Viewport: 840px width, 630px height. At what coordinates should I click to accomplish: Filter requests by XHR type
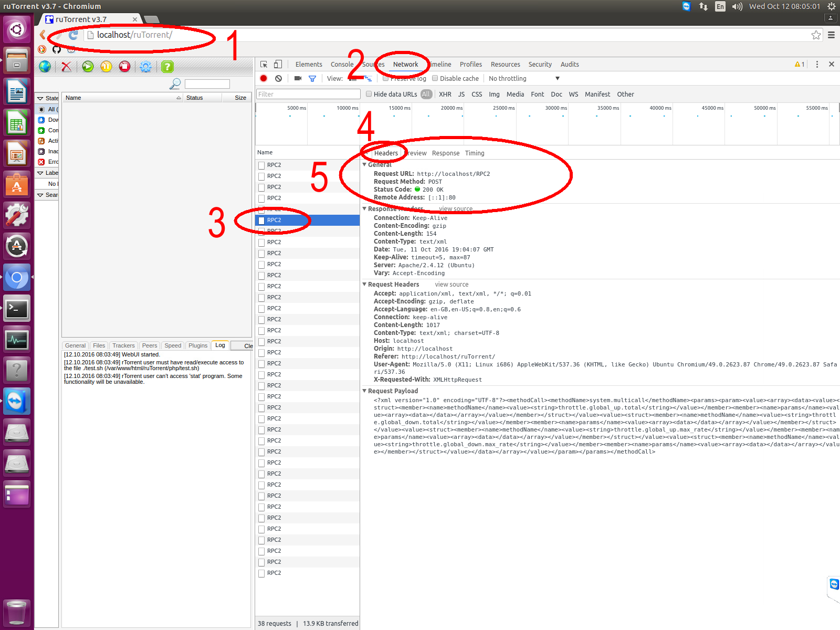(x=445, y=94)
